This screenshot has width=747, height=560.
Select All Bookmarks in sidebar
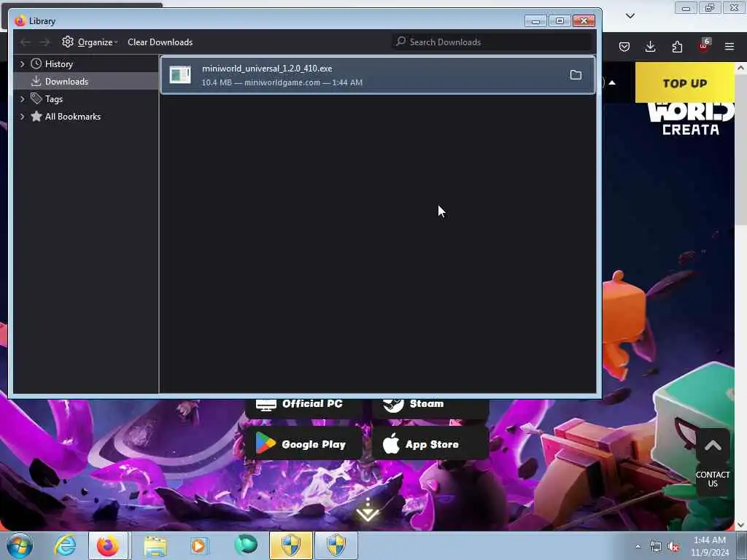73,117
